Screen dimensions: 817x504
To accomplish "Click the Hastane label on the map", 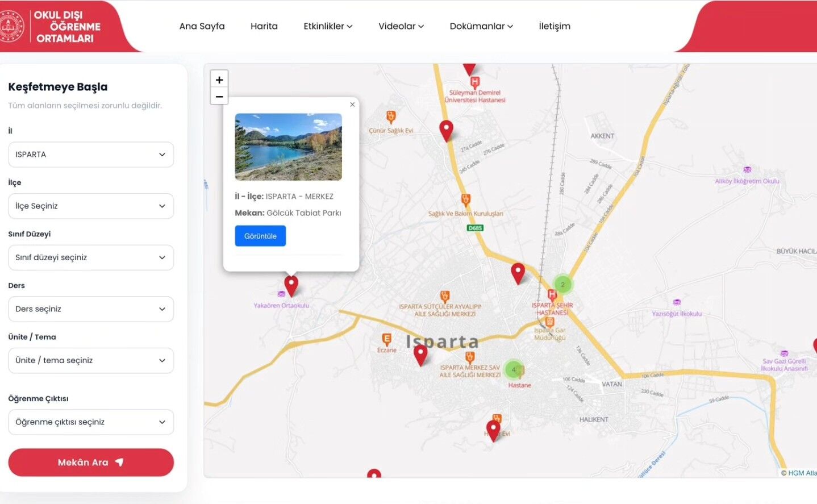I will [x=520, y=385].
